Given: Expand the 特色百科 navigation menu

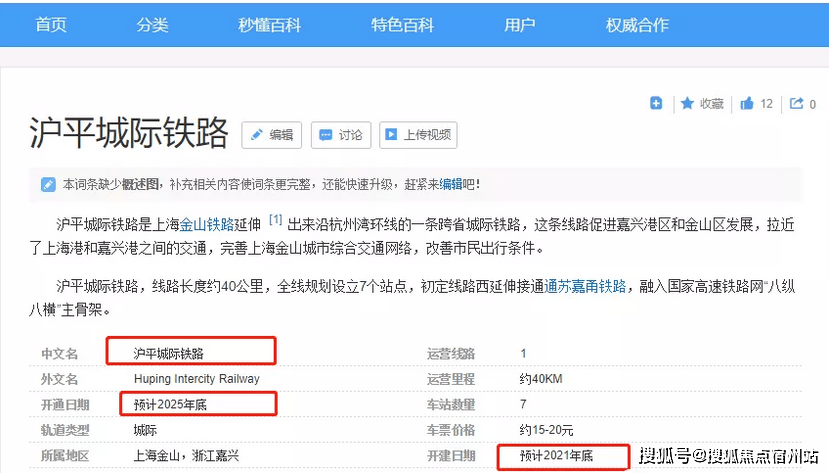Looking at the screenshot, I should tap(402, 25).
